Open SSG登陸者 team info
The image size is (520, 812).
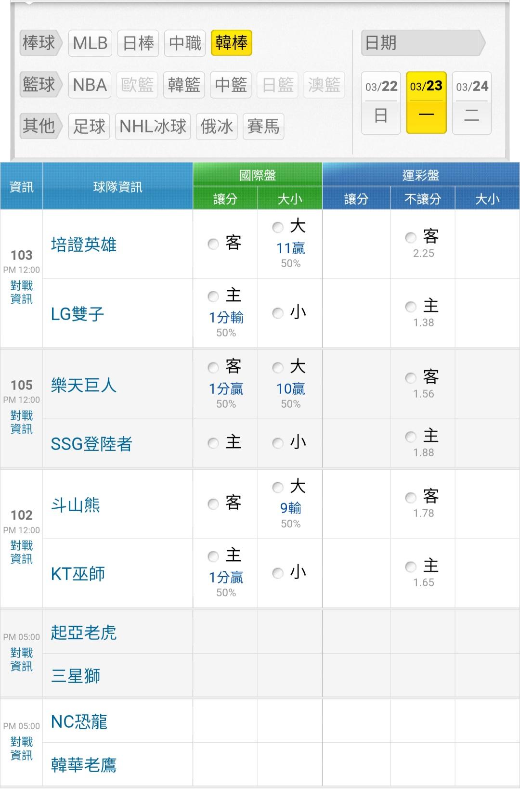[91, 444]
